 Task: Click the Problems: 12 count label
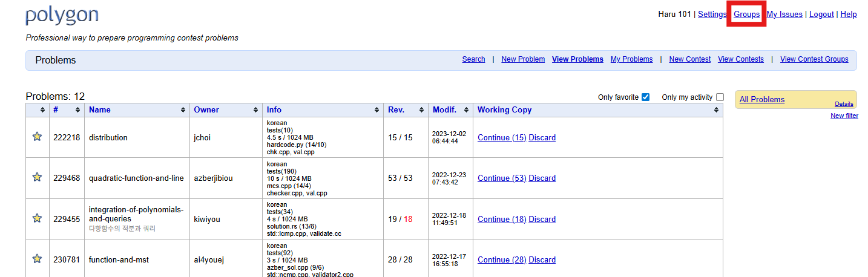[x=55, y=96]
